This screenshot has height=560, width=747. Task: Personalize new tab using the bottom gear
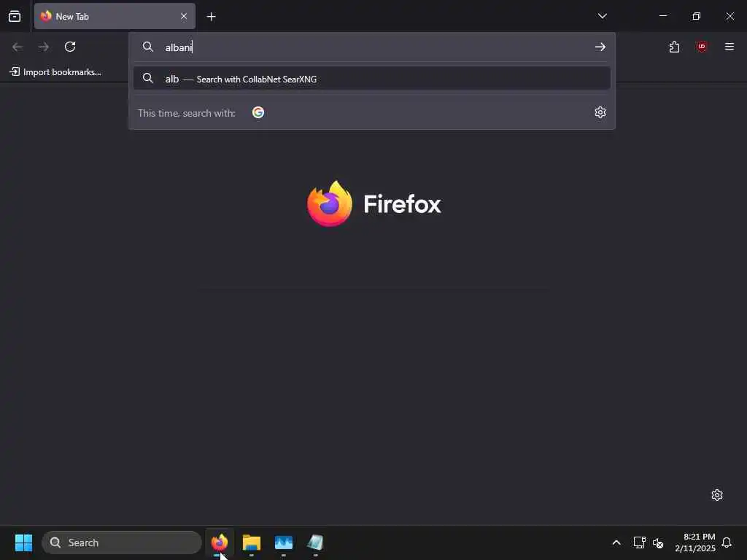tap(717, 495)
